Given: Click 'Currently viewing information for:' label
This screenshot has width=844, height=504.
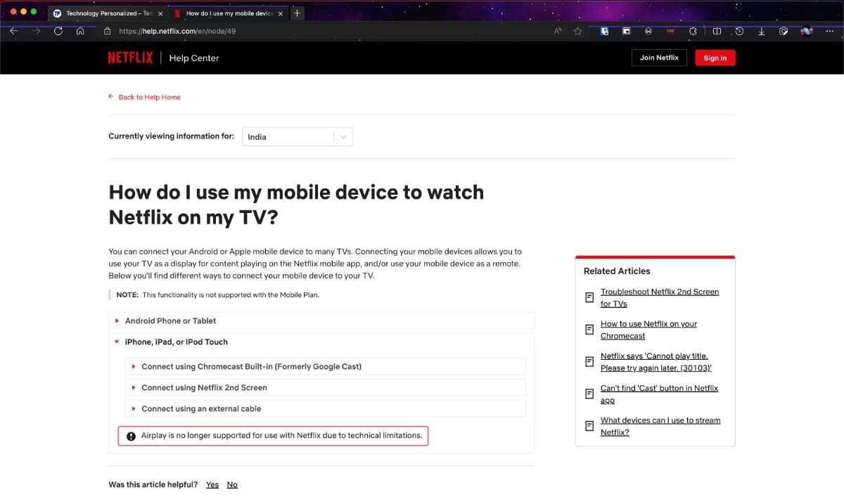Looking at the screenshot, I should [171, 136].
